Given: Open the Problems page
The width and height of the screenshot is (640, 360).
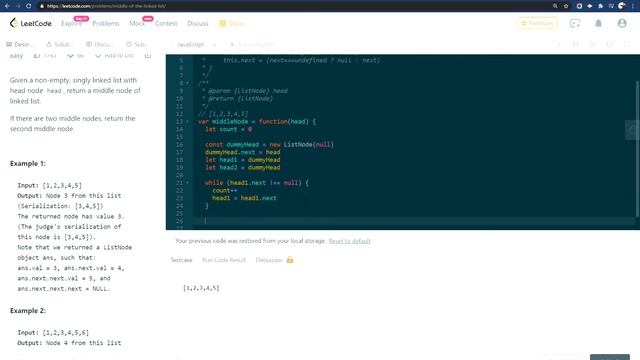Looking at the screenshot, I should pos(106,24).
